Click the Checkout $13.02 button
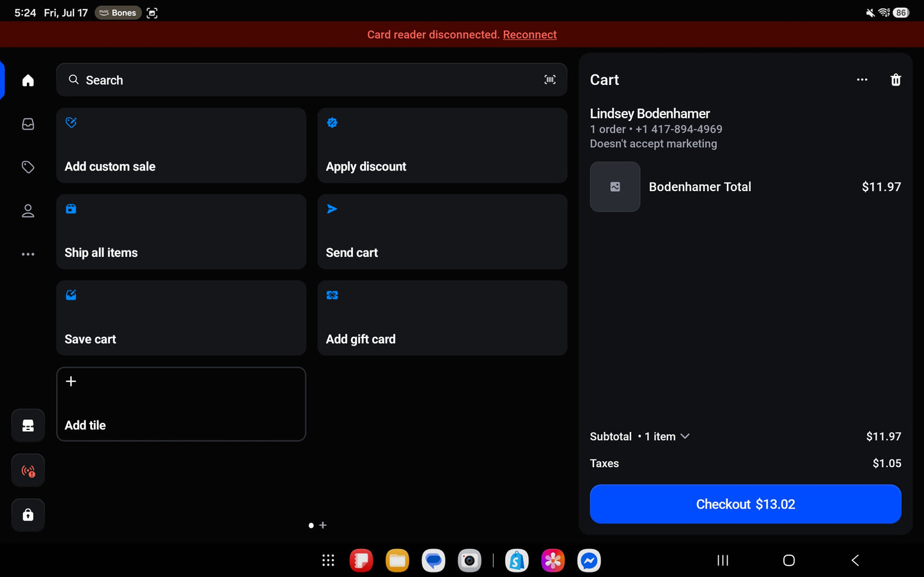Image resolution: width=924 pixels, height=577 pixels. coord(746,504)
